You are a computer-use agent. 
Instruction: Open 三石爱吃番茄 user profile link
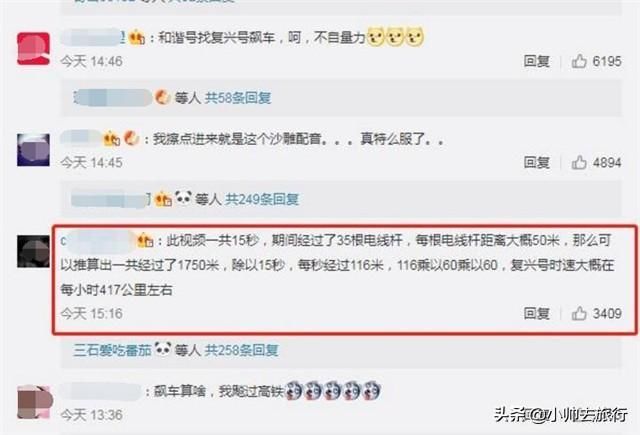point(112,350)
